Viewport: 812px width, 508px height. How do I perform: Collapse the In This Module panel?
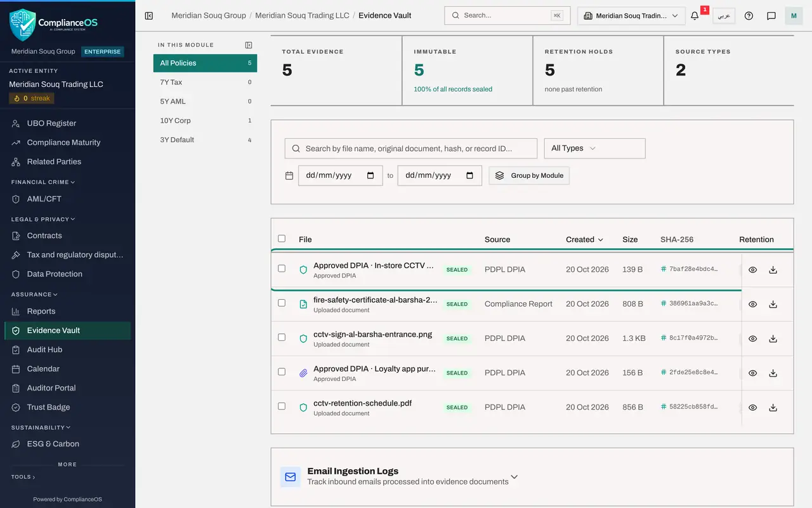pos(249,45)
